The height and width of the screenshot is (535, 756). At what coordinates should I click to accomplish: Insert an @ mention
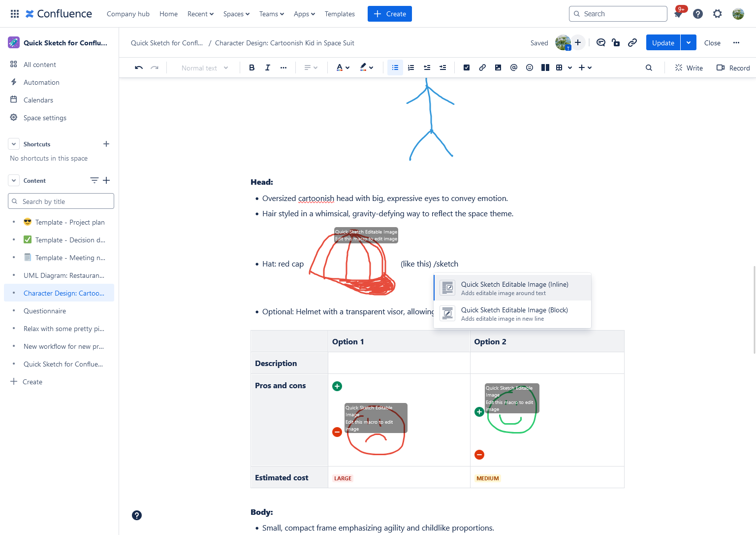coord(514,67)
